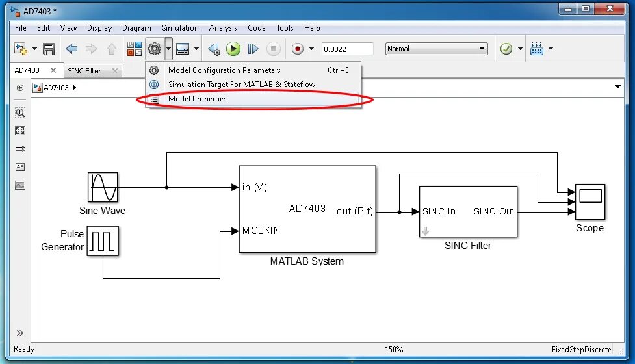
Task: Click the Ready status text
Action: (24, 349)
